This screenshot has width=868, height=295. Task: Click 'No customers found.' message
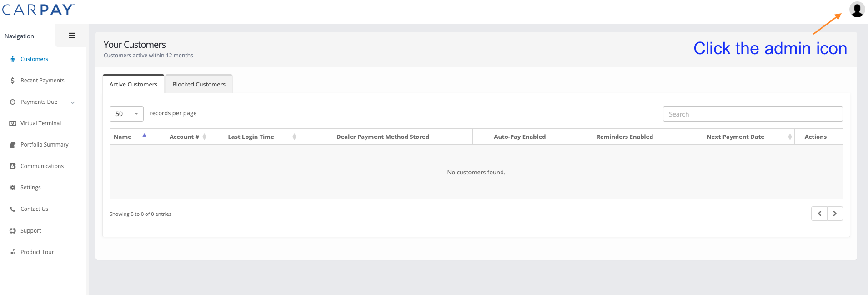tap(476, 172)
